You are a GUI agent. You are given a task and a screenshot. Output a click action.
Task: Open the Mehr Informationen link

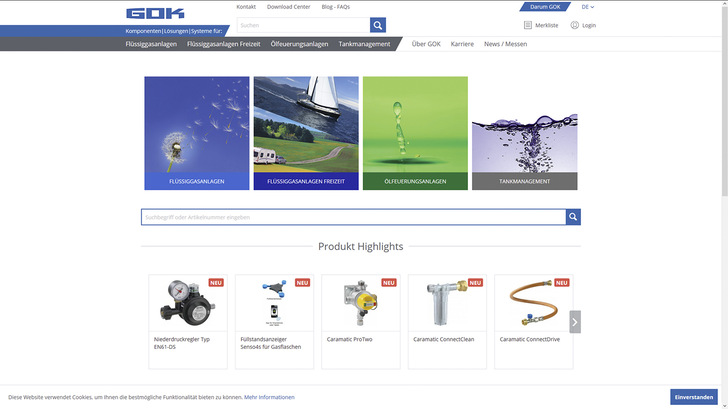pyautogui.click(x=269, y=397)
